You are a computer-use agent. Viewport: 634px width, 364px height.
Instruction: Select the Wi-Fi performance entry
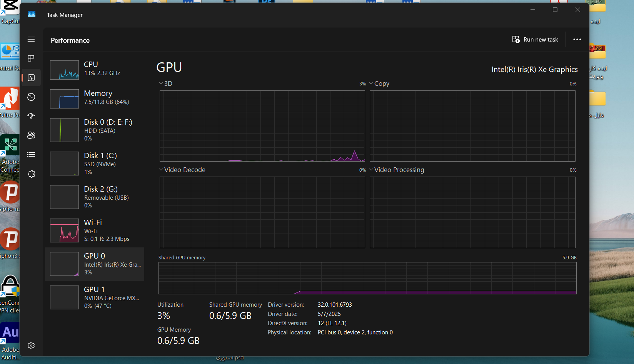[95, 230]
